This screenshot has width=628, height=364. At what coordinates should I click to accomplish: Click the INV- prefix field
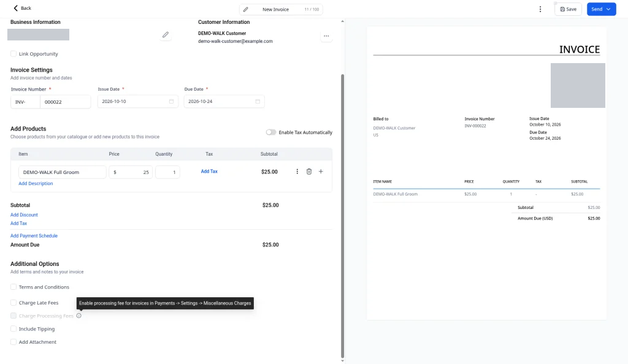tap(25, 102)
